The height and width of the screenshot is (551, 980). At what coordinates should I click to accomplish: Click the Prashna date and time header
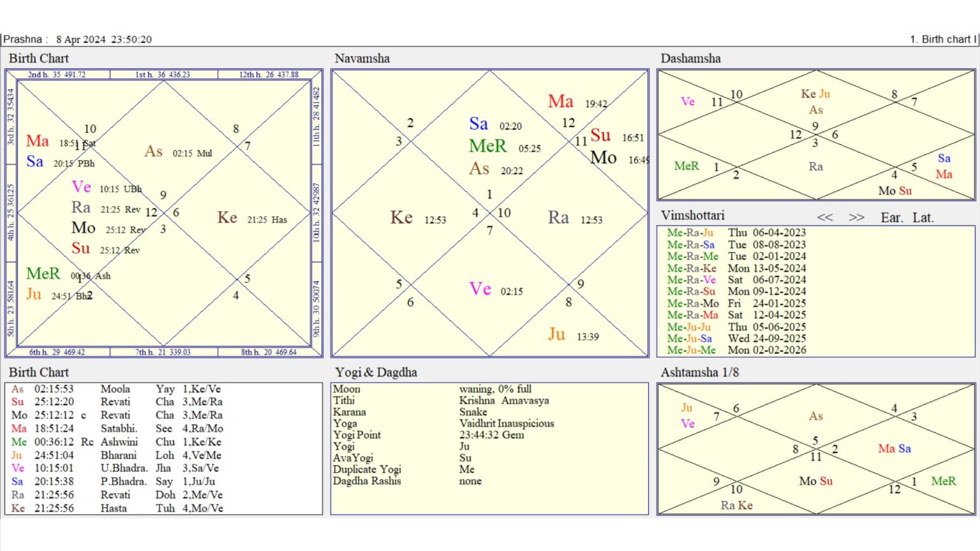pyautogui.click(x=78, y=39)
